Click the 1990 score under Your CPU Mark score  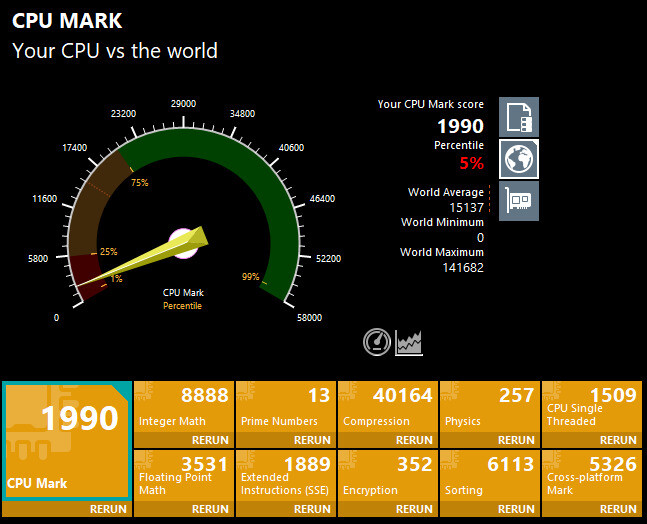tap(460, 126)
